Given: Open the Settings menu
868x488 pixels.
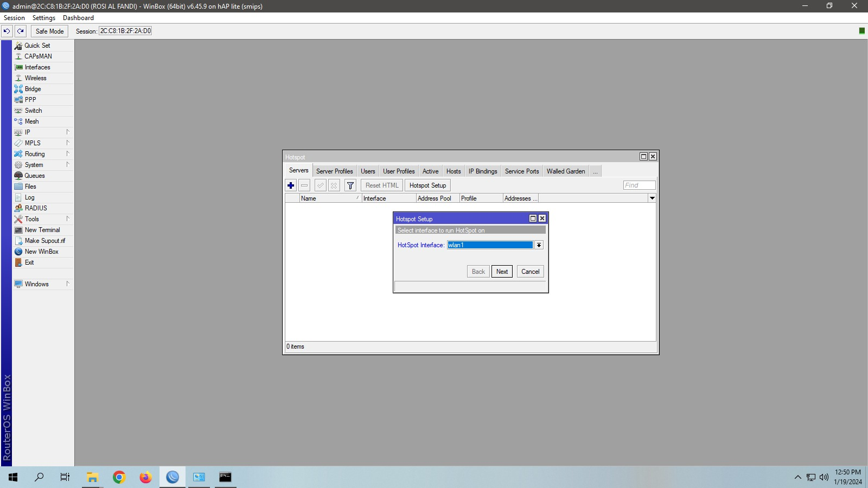Looking at the screenshot, I should (44, 18).
